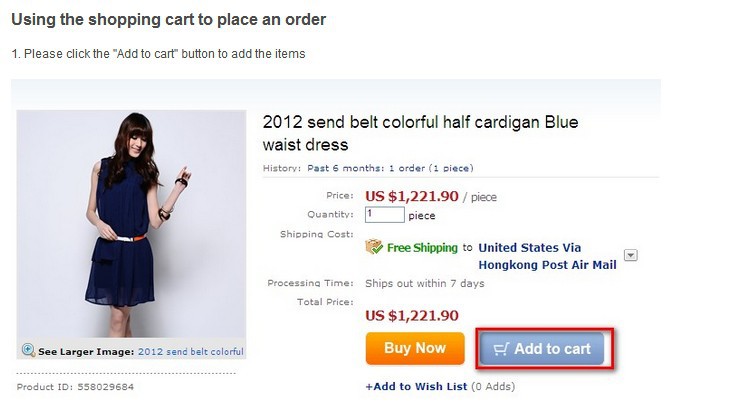Screen dimensions: 749x413
Task: Click the Free Shipping gift box icon
Action: click(374, 247)
